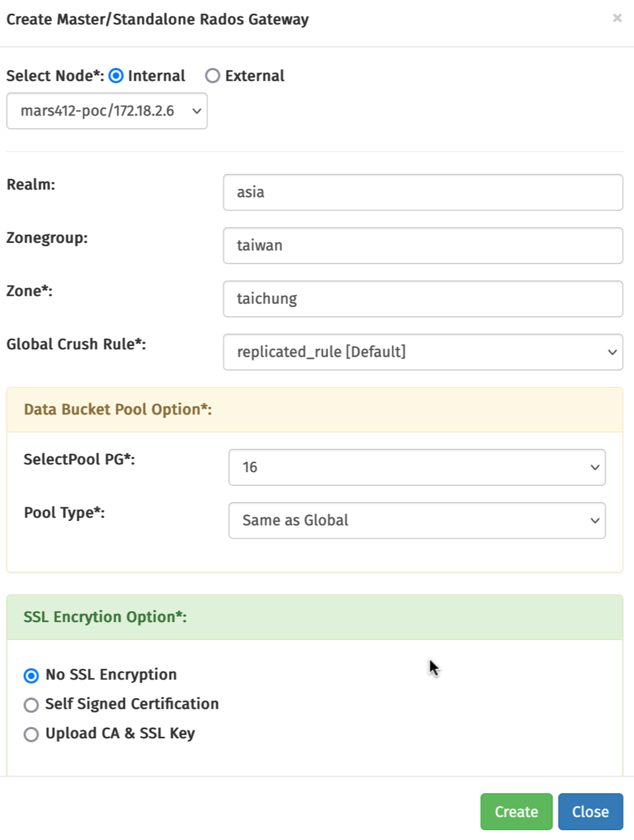The image size is (634, 840).
Task: Enable Self Signed Certification
Action: [31, 705]
